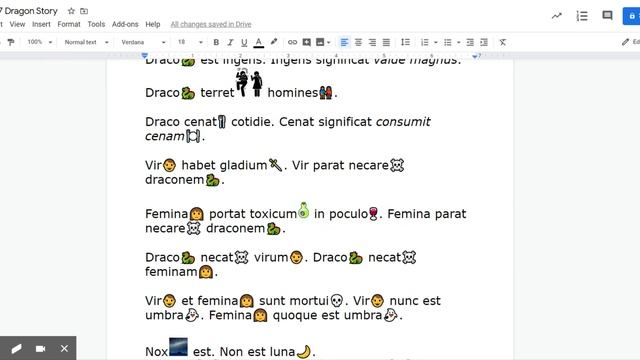Increase indent
640x360 pixels.
(484, 42)
